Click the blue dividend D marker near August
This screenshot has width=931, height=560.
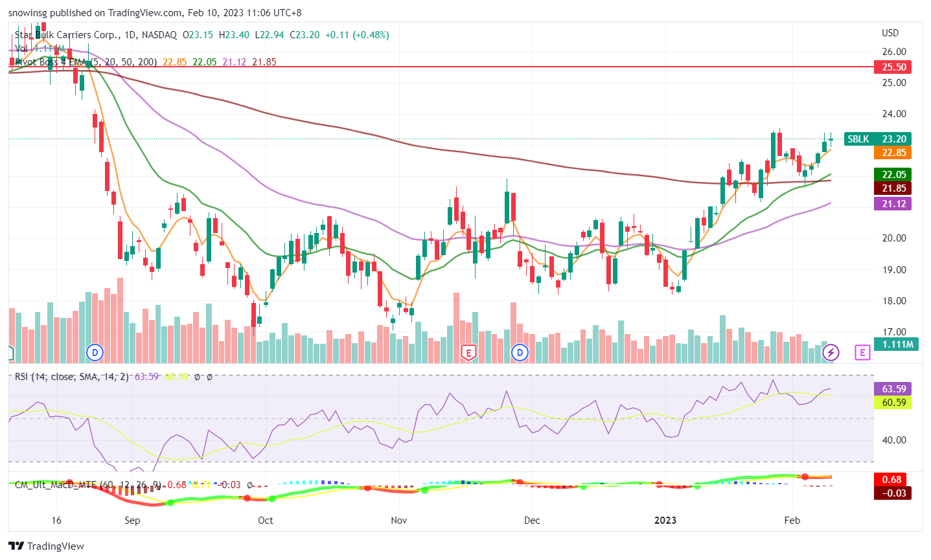click(95, 353)
